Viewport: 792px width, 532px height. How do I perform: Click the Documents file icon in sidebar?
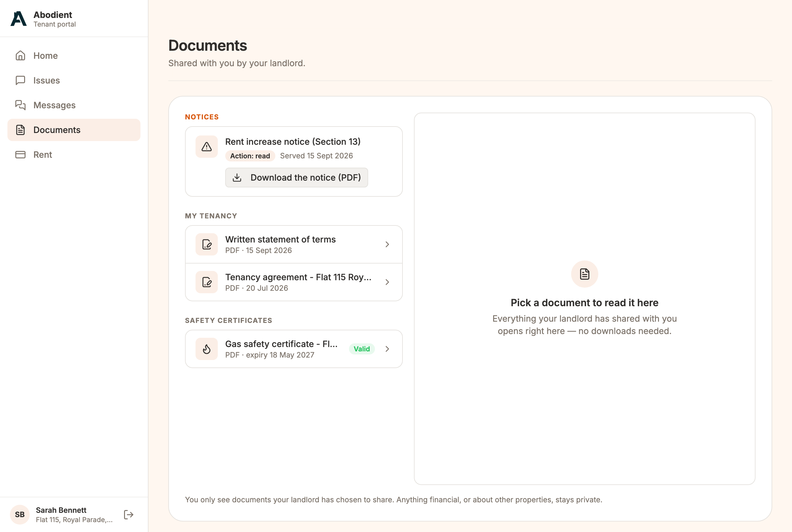[x=20, y=130]
